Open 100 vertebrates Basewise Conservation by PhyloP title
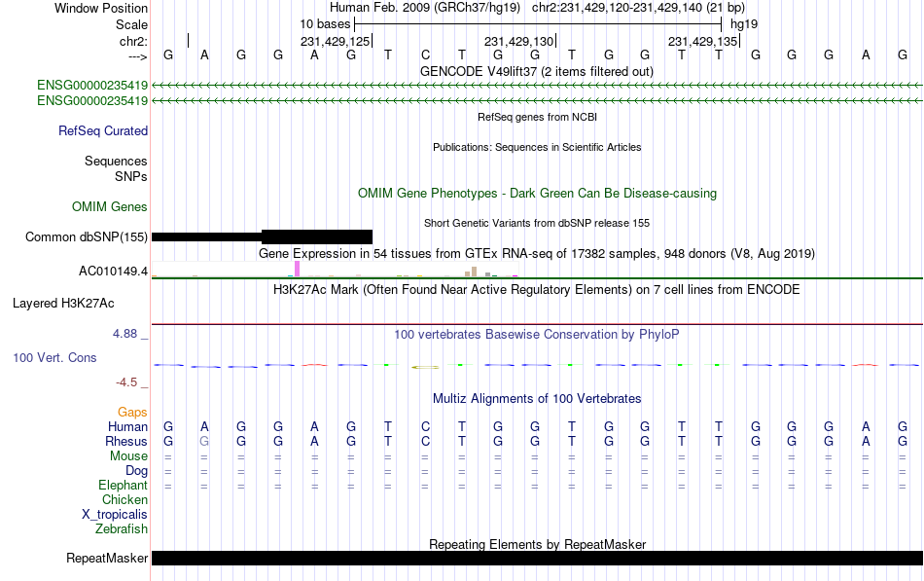The image size is (924, 581). (537, 335)
